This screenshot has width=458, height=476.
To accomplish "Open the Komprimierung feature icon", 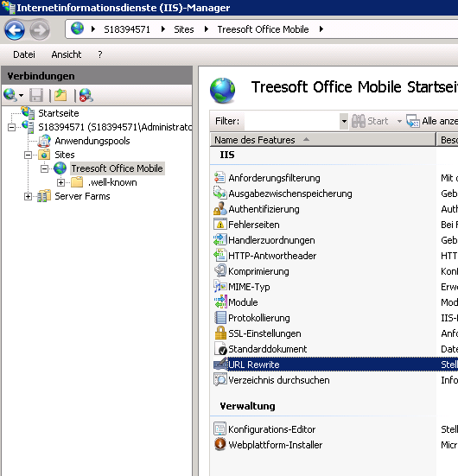I will pos(220,270).
